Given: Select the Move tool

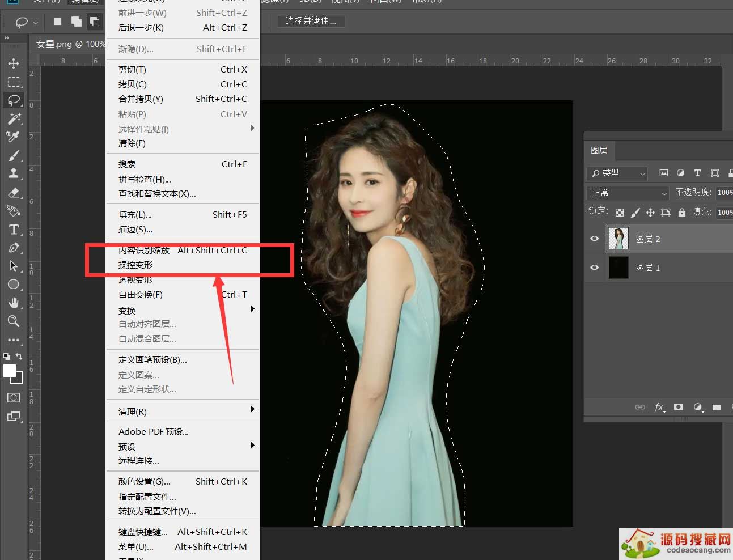Looking at the screenshot, I should pos(14,63).
